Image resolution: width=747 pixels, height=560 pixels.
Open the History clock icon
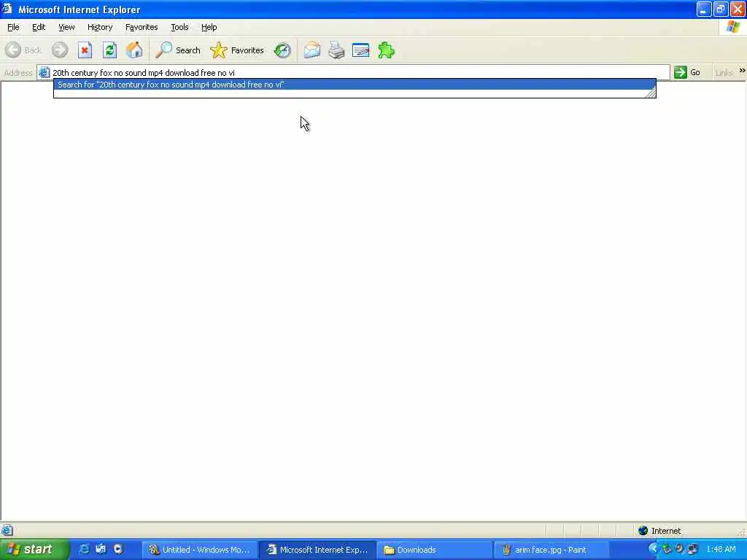point(282,50)
